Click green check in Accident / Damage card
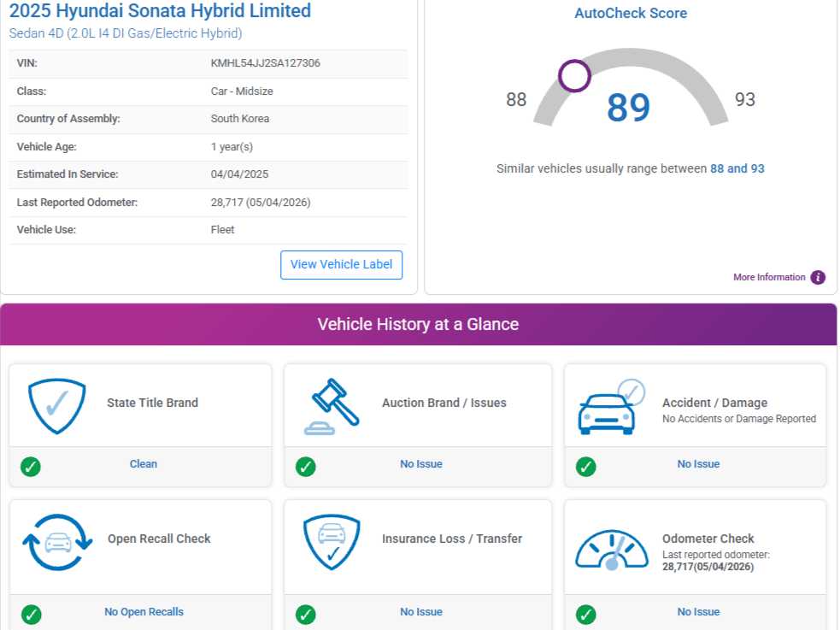This screenshot has width=840, height=630. 585,467
